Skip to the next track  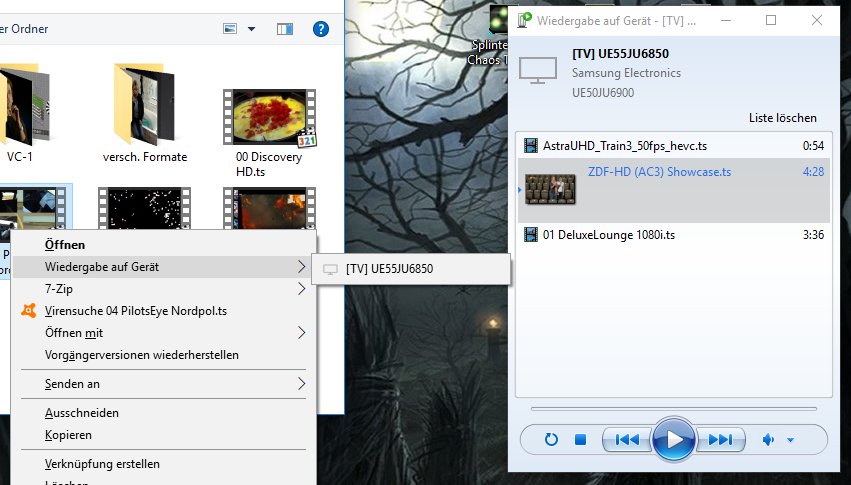point(720,440)
